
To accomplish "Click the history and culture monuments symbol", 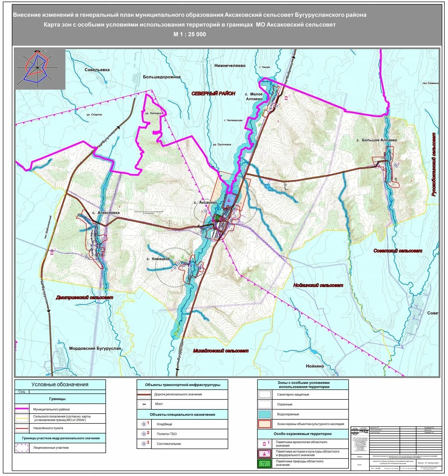I will [265, 453].
